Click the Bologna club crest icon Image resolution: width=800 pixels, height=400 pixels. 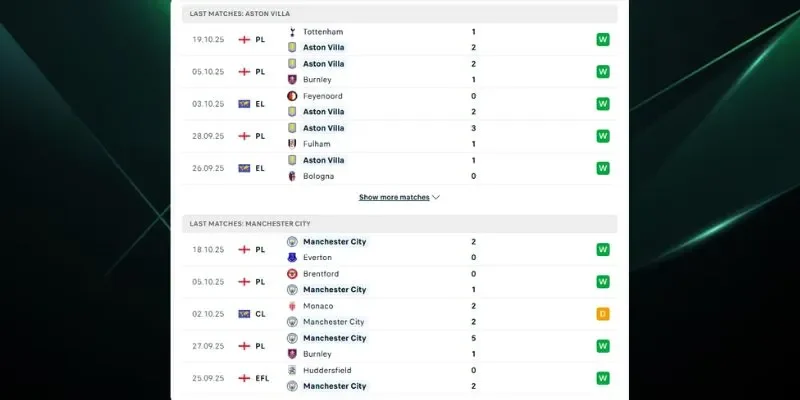pos(292,176)
